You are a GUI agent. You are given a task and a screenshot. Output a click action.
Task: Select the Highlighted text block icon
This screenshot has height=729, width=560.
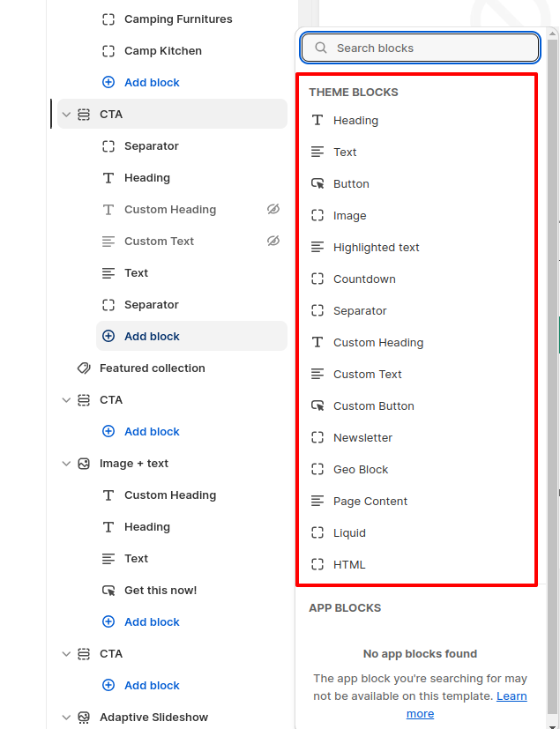(317, 247)
